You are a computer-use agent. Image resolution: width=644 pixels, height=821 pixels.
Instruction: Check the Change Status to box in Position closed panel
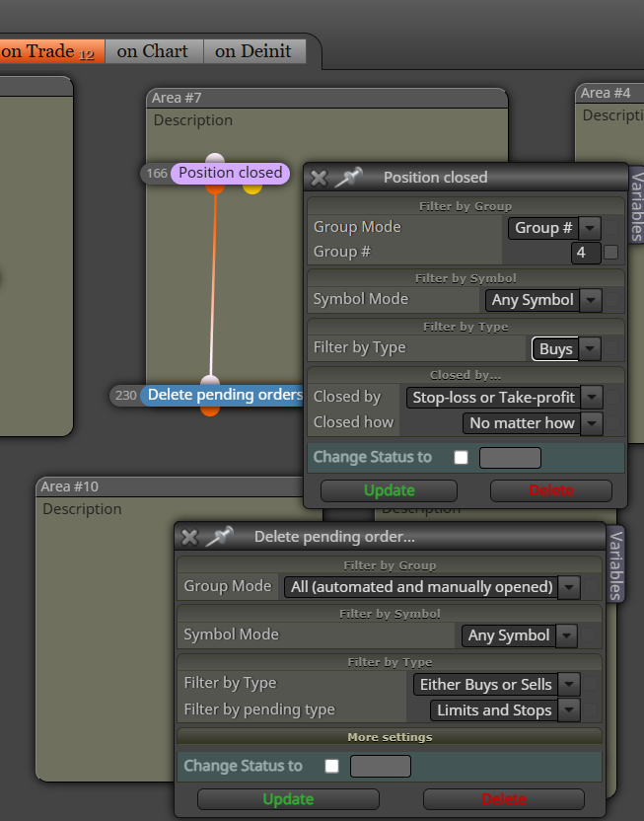[x=461, y=458]
